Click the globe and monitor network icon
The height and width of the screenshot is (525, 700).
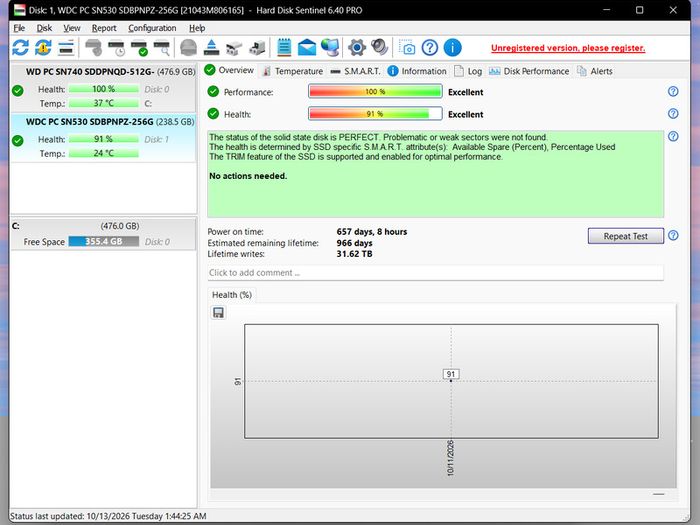[330, 47]
